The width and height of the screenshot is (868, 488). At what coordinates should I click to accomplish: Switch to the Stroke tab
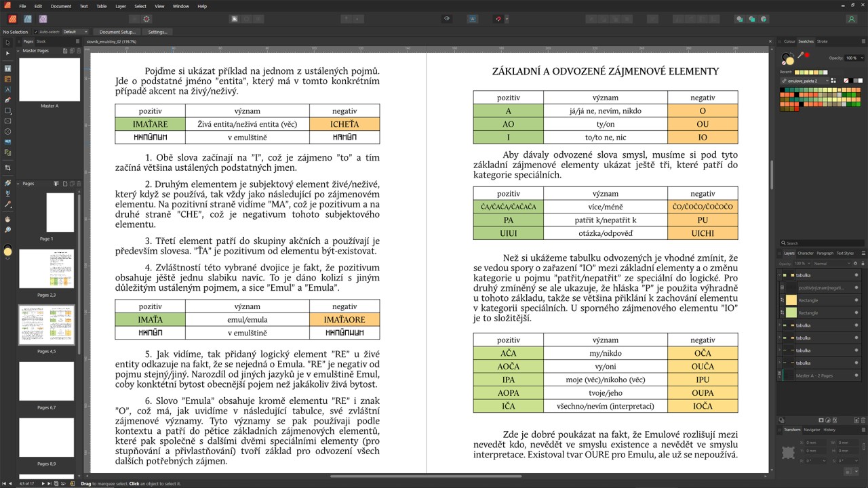click(822, 41)
